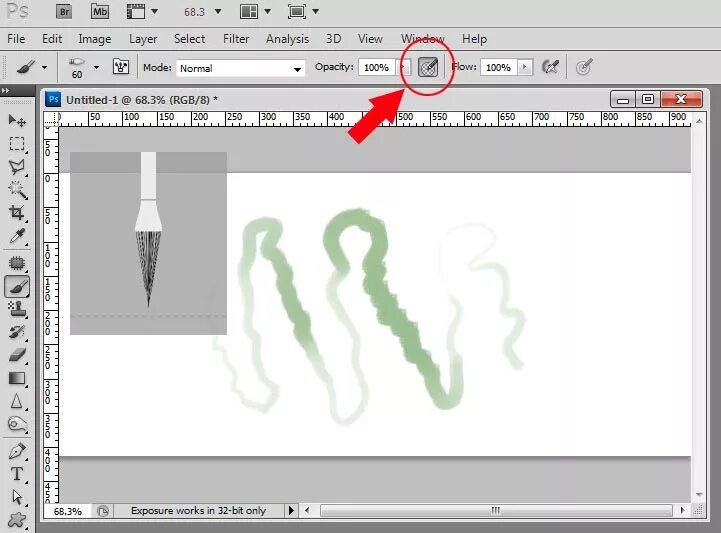Expand the collapsed tools panel
Image resolution: width=721 pixels, height=533 pixels.
click(x=6, y=91)
